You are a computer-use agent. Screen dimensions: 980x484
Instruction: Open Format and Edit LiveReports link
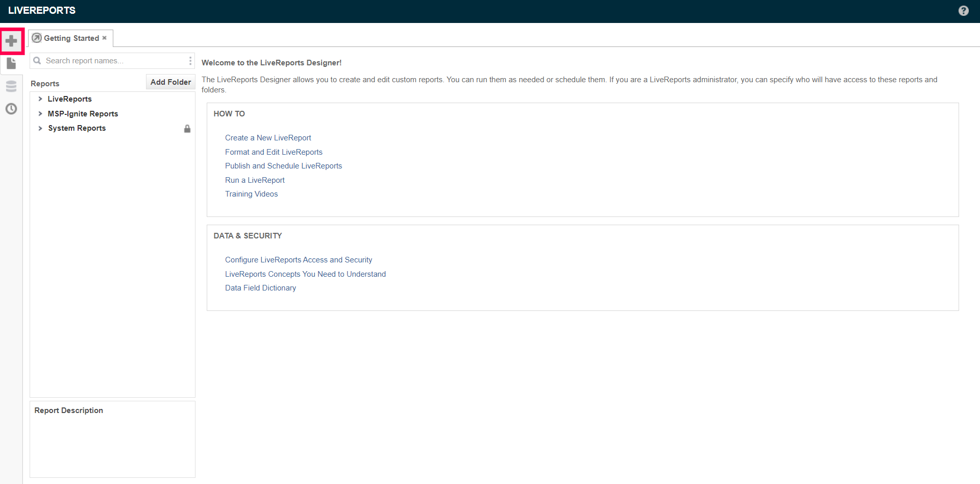[x=274, y=152]
